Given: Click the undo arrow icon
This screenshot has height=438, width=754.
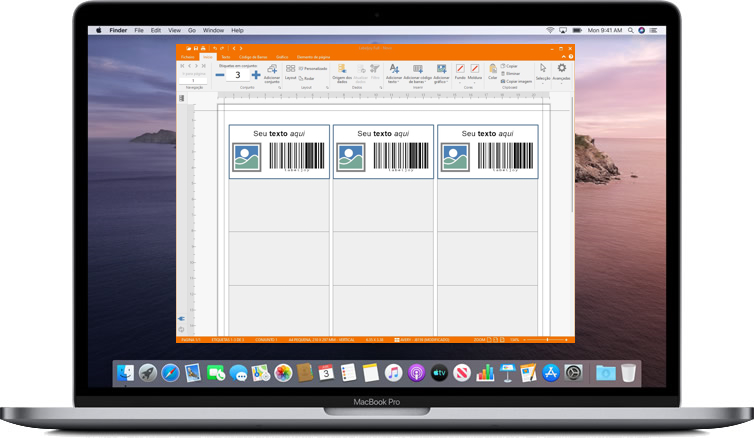Looking at the screenshot, I should [x=215, y=48].
